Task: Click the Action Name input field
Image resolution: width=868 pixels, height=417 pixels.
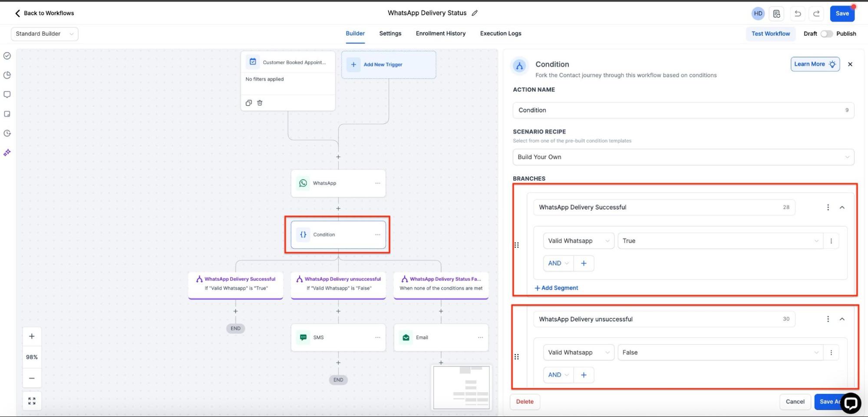Action: [677, 110]
